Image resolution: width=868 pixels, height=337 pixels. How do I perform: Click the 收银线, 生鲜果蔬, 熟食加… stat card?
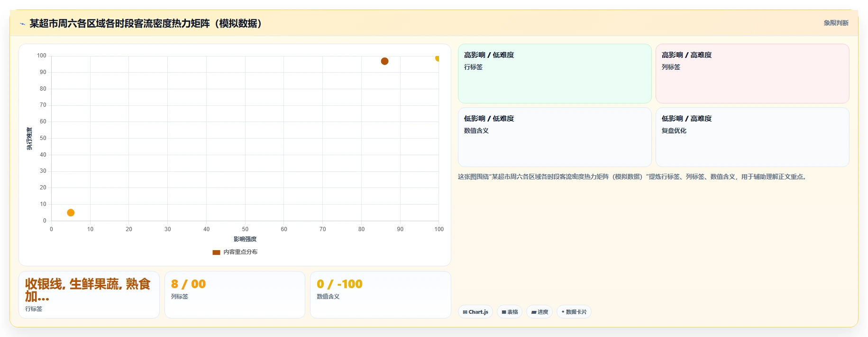coord(89,295)
